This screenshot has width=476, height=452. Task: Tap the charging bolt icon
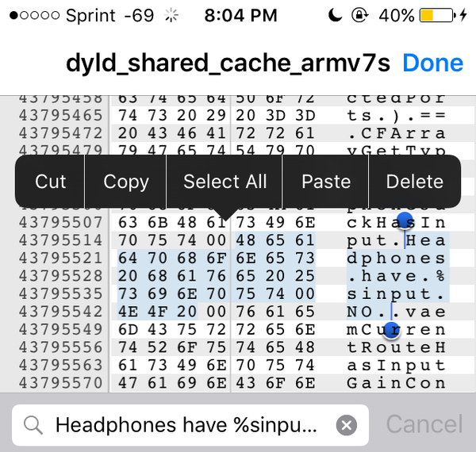click(x=463, y=15)
